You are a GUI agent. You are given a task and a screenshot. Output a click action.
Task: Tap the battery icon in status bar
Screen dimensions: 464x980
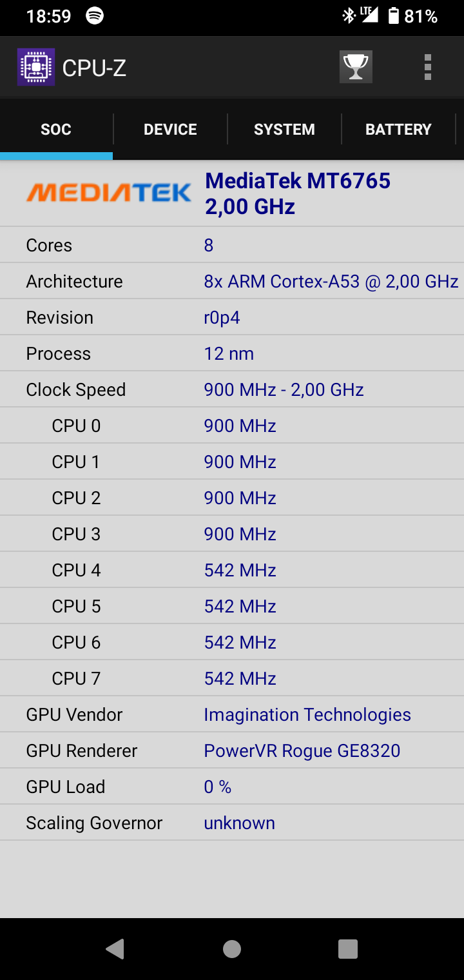coord(393,16)
